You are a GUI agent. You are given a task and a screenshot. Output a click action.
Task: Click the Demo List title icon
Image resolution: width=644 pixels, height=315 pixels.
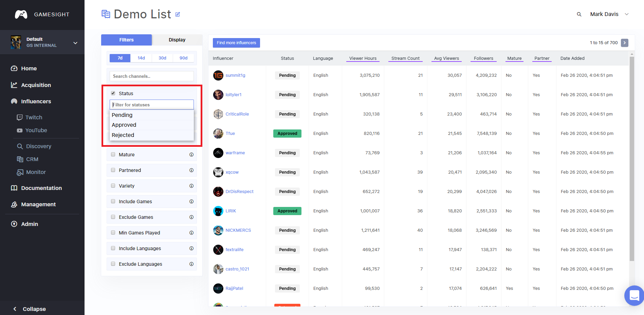[x=106, y=14]
